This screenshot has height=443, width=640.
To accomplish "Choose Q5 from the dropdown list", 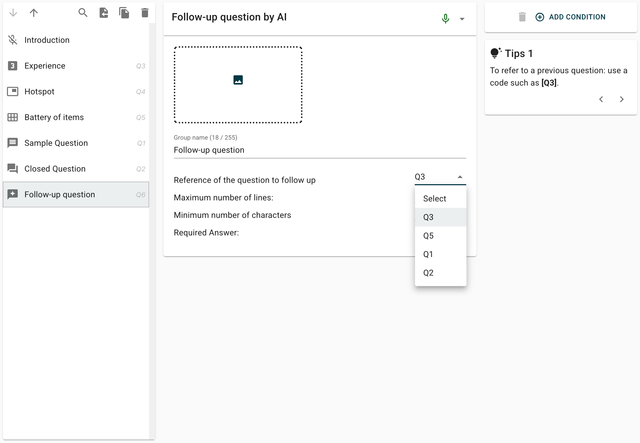I will point(429,236).
